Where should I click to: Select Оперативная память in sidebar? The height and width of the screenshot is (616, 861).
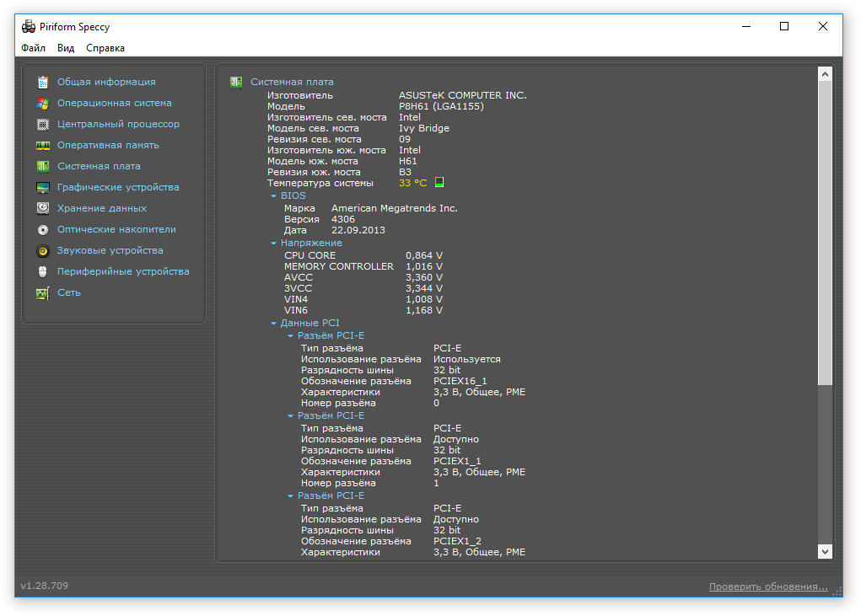108,145
